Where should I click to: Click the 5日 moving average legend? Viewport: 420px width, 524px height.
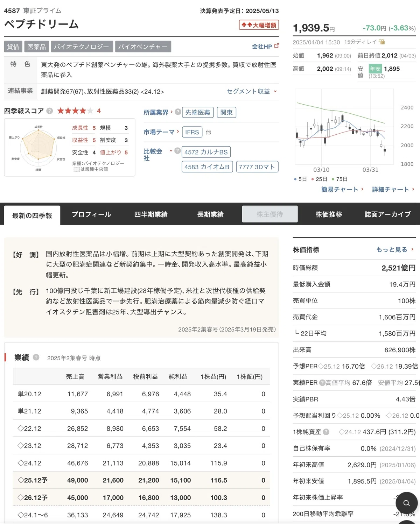[301, 179]
